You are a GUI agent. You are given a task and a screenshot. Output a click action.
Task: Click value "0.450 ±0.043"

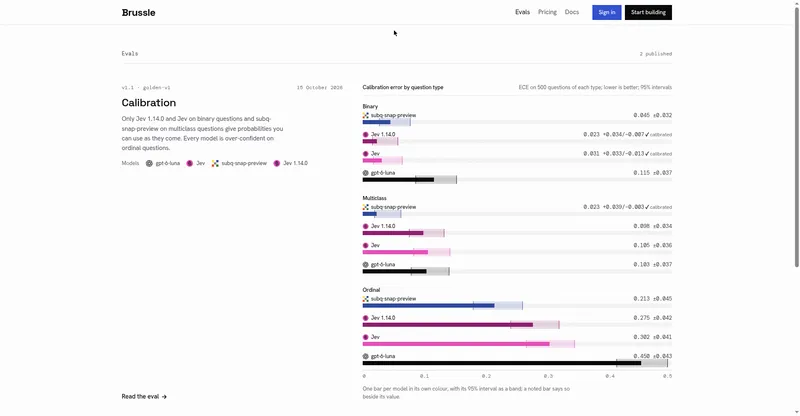coord(653,356)
